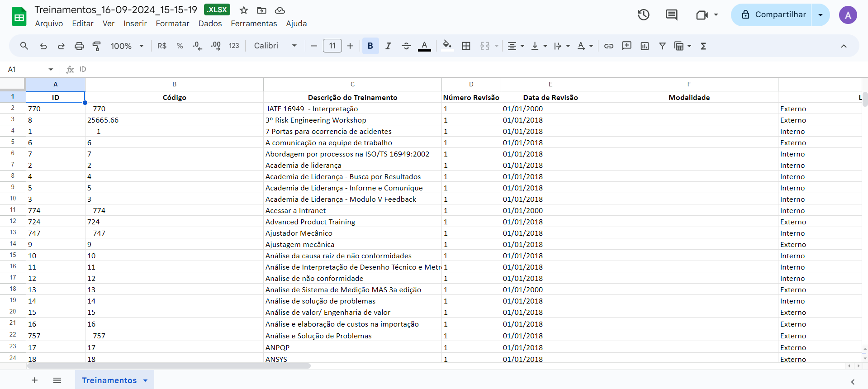Screen dimensions: 868x389
Task: Open the all sheets list icon
Action: 57,380
